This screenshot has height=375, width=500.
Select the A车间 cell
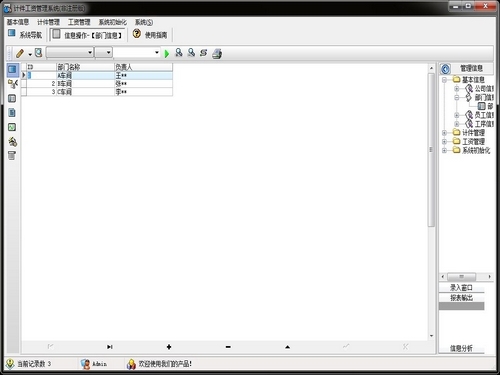85,76
